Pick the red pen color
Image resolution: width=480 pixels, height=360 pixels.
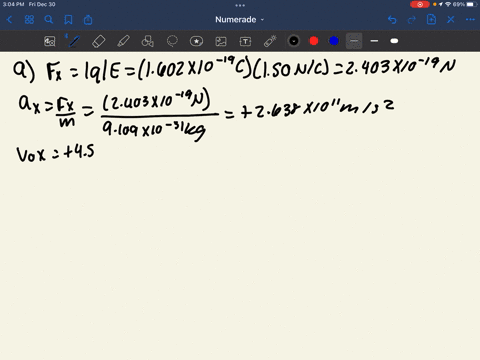(314, 41)
